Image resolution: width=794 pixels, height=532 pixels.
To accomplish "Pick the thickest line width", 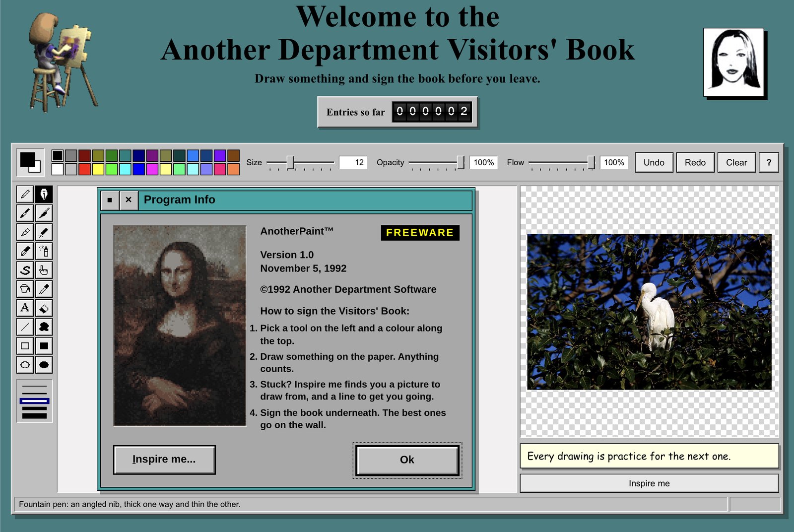I will click(34, 415).
